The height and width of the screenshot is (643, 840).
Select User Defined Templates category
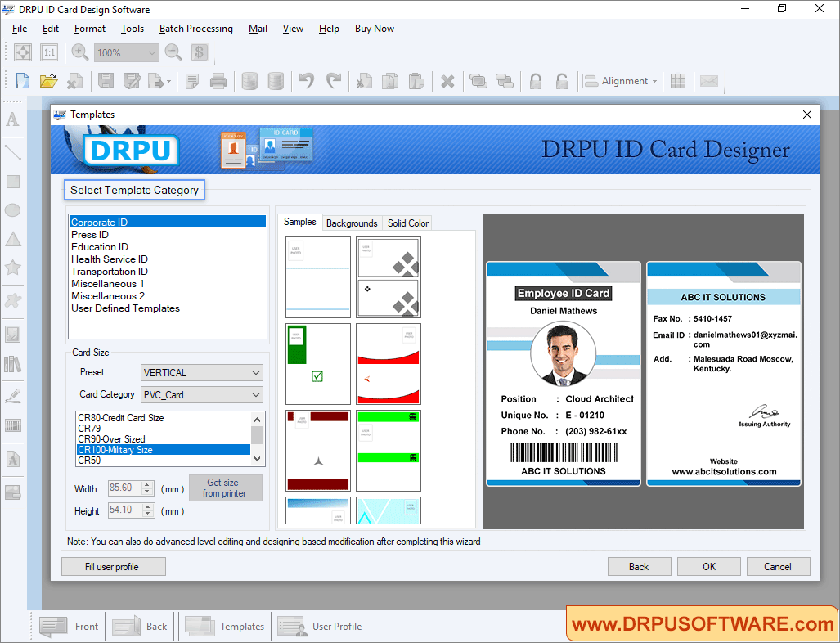167,308
